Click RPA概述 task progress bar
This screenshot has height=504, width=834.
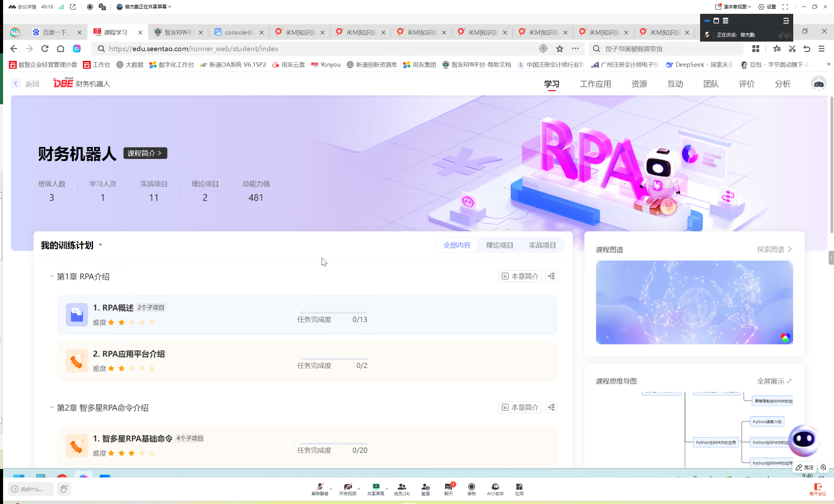[333, 313]
